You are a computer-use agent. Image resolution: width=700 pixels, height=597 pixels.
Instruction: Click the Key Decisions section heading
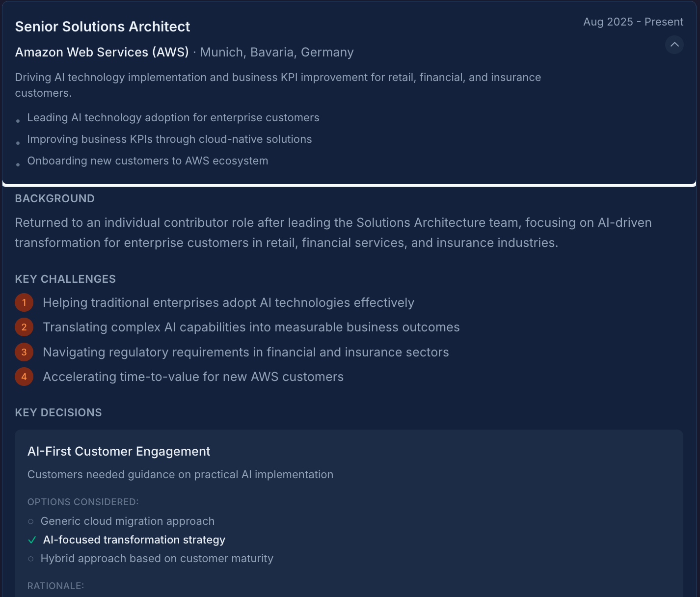[58, 412]
